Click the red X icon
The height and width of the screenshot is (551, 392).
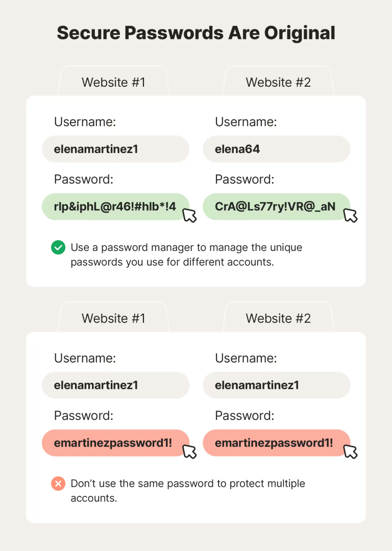pos(58,484)
